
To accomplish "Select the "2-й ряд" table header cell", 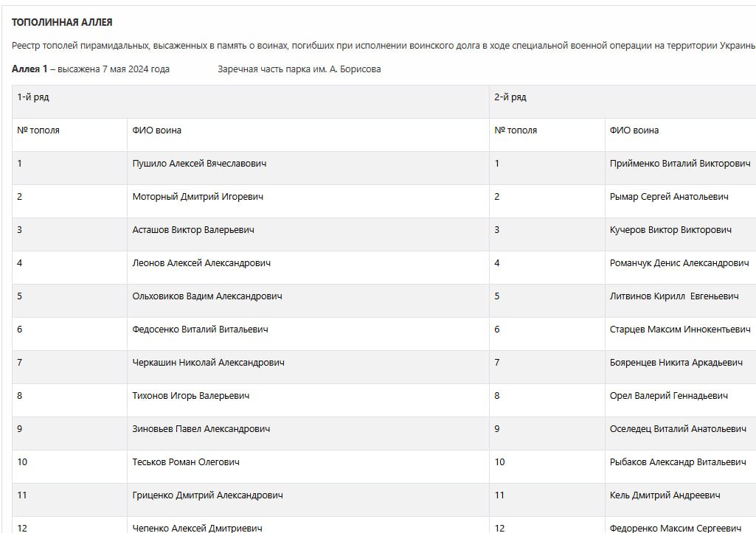I will pyautogui.click(x=510, y=97).
